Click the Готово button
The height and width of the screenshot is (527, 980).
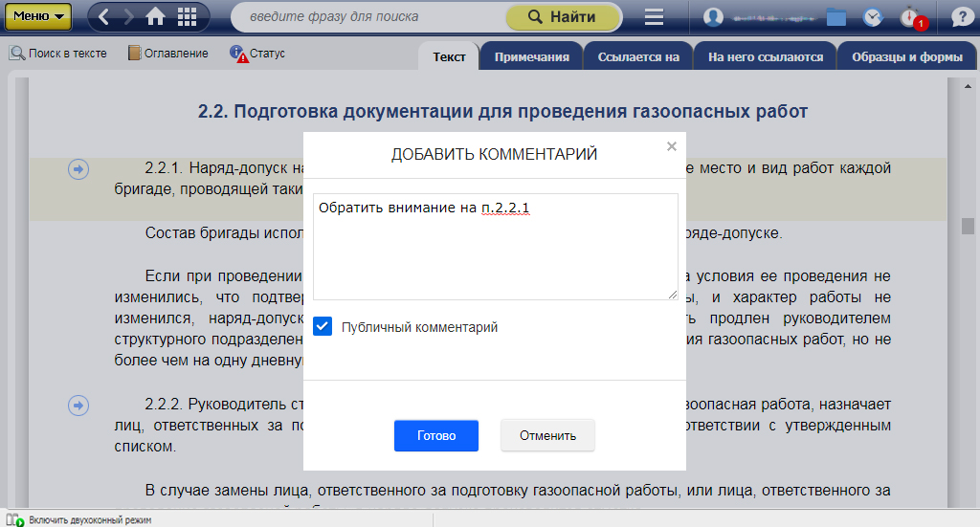click(435, 435)
